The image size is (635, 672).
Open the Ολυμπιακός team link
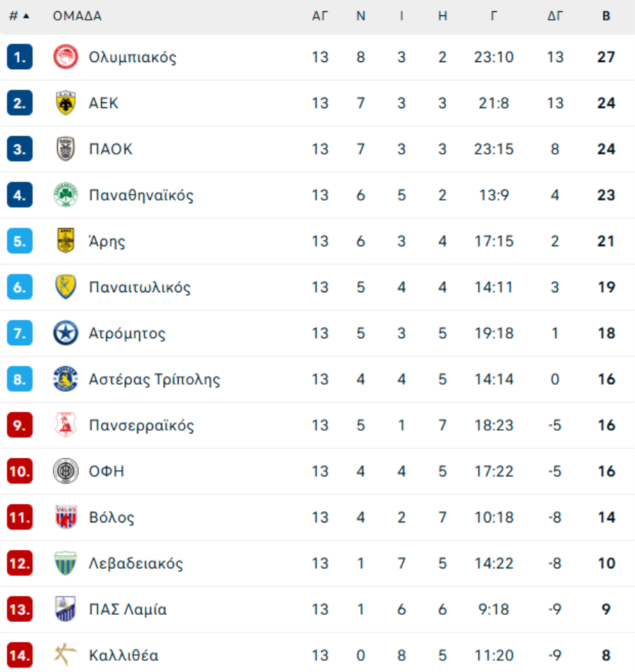point(133,57)
